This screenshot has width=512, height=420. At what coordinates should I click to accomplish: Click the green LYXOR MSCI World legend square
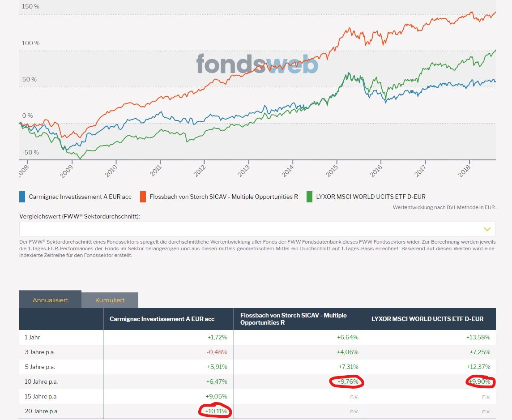click(x=310, y=197)
